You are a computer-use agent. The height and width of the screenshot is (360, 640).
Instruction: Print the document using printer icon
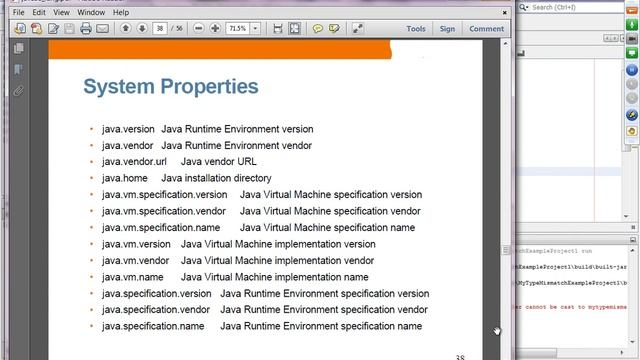pyautogui.click(x=86, y=29)
